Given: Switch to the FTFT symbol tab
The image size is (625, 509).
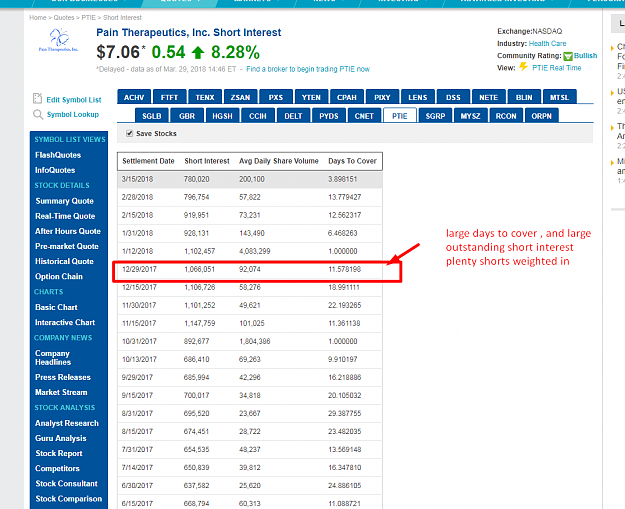Looking at the screenshot, I should click(169, 97).
